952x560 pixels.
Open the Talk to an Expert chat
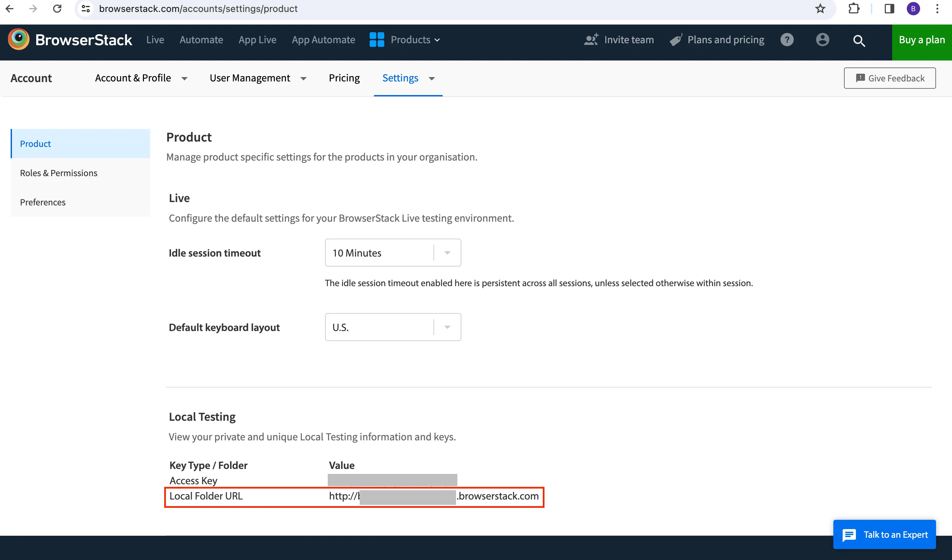coord(885,534)
